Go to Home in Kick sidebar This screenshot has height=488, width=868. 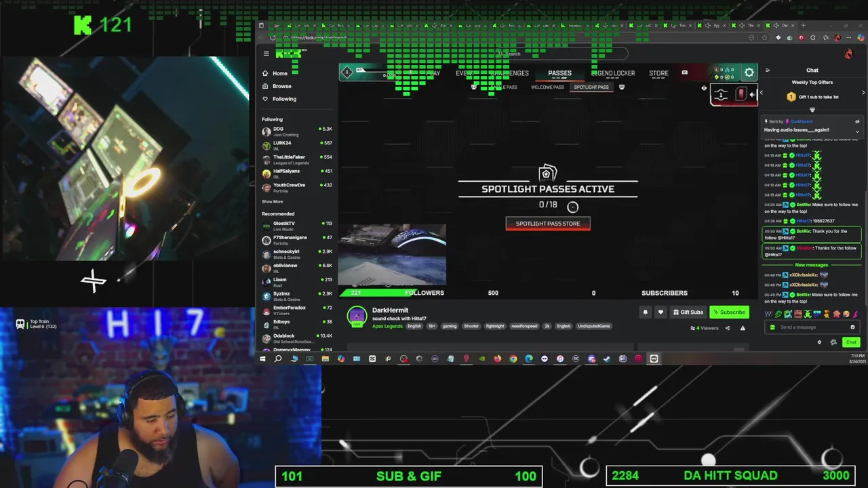click(x=275, y=73)
